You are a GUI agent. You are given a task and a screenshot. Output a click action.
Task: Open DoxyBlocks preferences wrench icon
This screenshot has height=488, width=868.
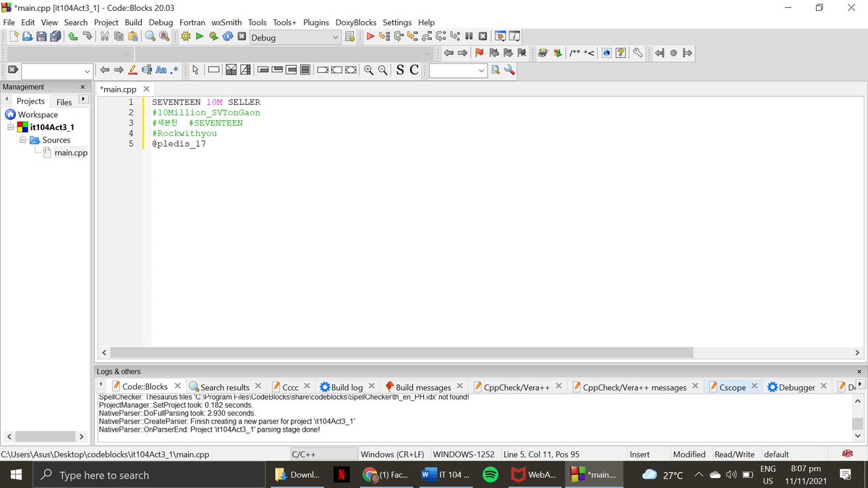[x=637, y=53]
